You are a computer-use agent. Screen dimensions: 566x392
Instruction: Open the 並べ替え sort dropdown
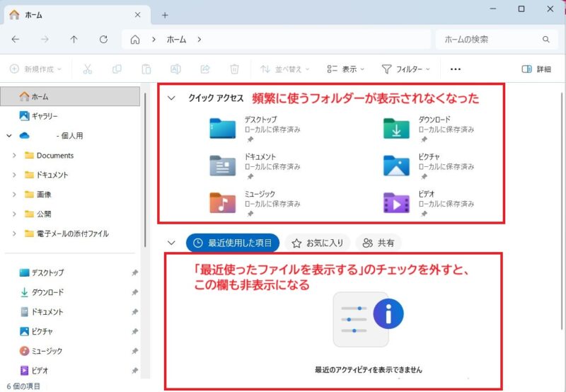tap(285, 69)
